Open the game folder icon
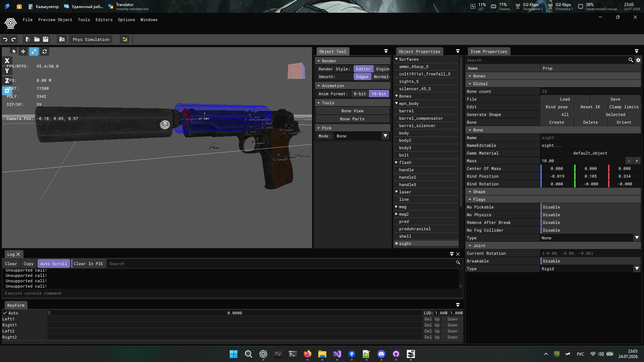Screen dimensions: 644x362 (62, 40)
